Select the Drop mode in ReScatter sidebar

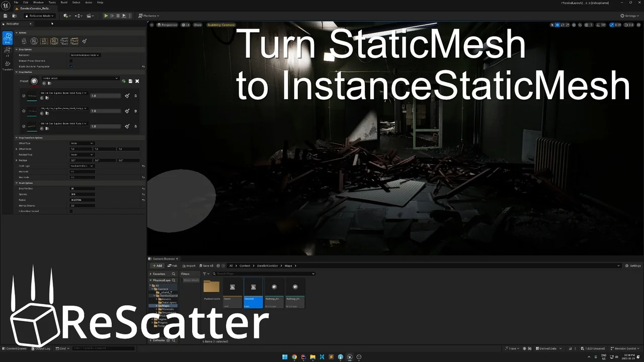click(x=8, y=38)
